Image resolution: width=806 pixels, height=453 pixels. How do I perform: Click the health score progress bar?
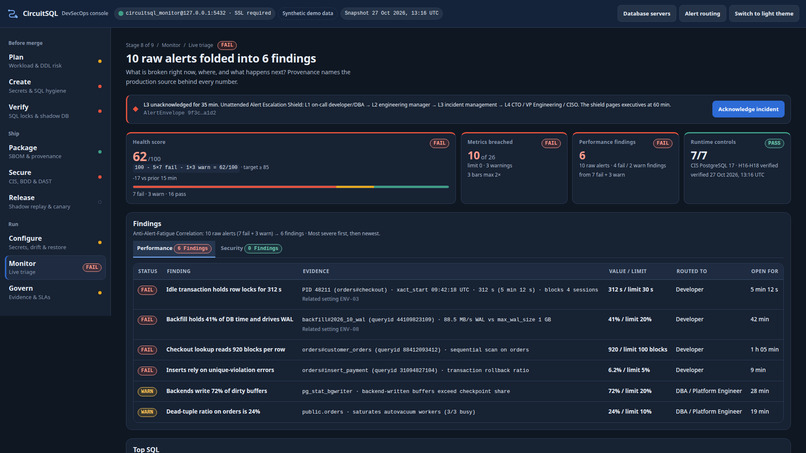pyautogui.click(x=291, y=187)
